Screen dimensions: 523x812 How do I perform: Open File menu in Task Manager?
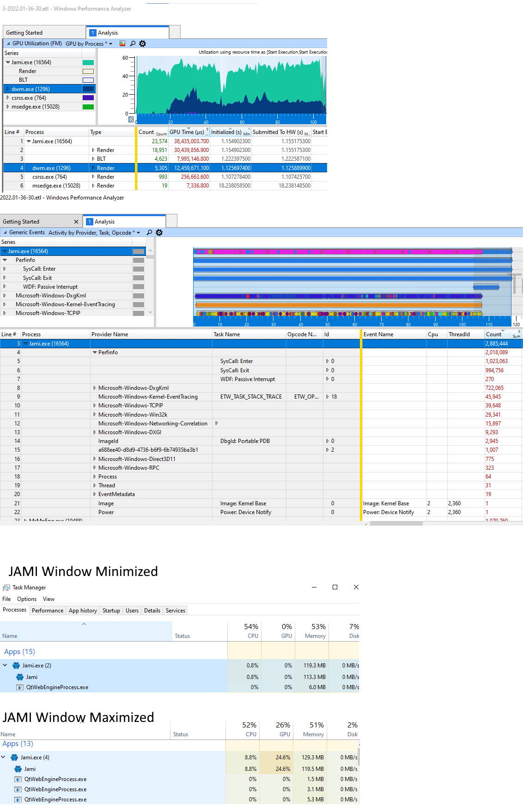click(x=6, y=599)
